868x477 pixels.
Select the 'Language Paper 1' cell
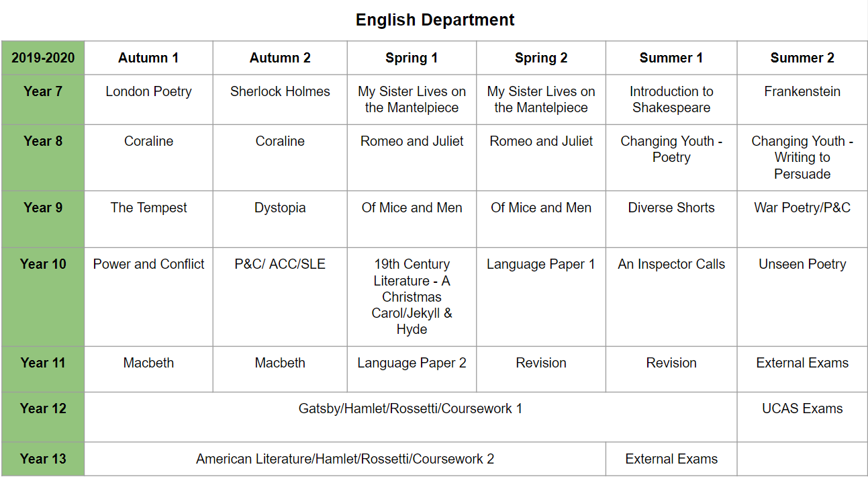click(541, 297)
